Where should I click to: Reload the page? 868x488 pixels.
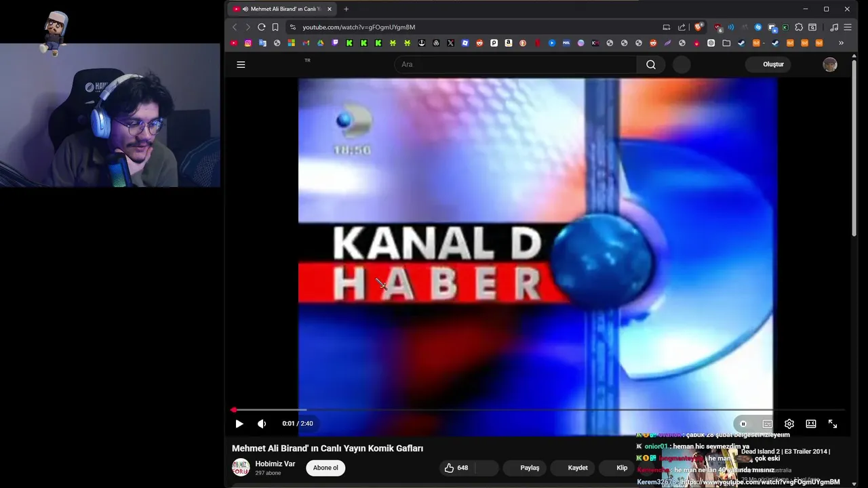tap(261, 27)
